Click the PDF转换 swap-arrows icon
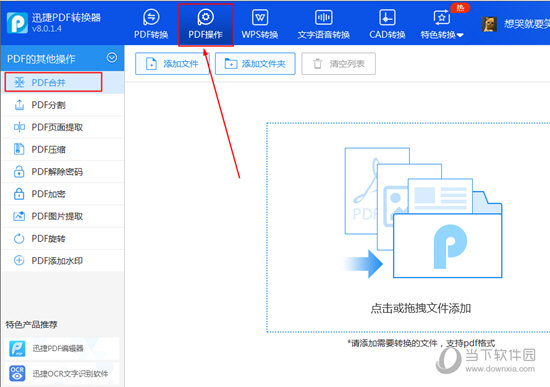 [151, 17]
